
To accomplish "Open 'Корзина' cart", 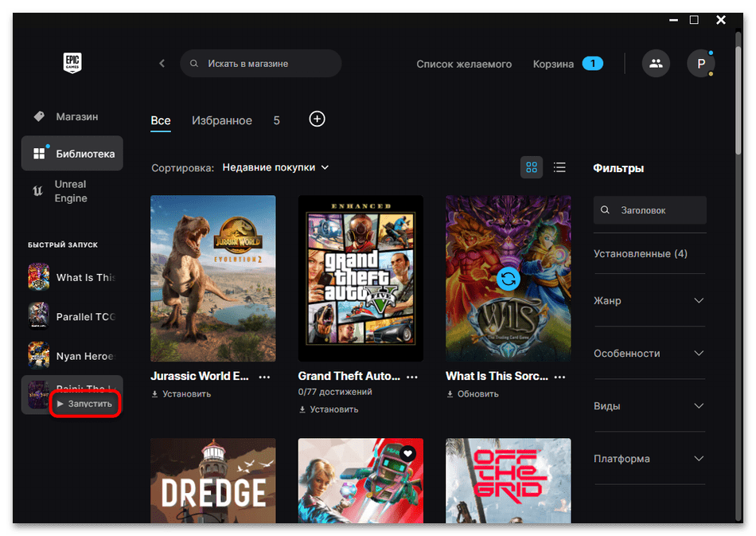I will (x=553, y=64).
